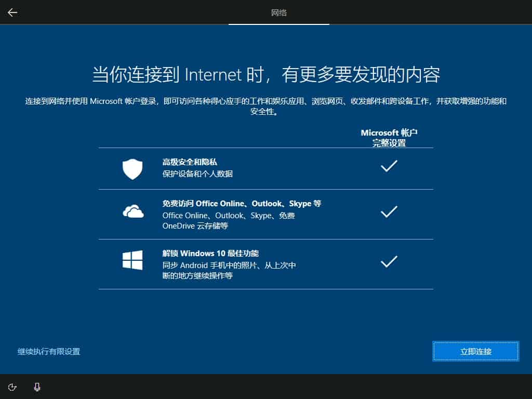Click the checkmark in the Windows 10 最佳功能 row
The width and height of the screenshot is (532, 399).
click(389, 262)
